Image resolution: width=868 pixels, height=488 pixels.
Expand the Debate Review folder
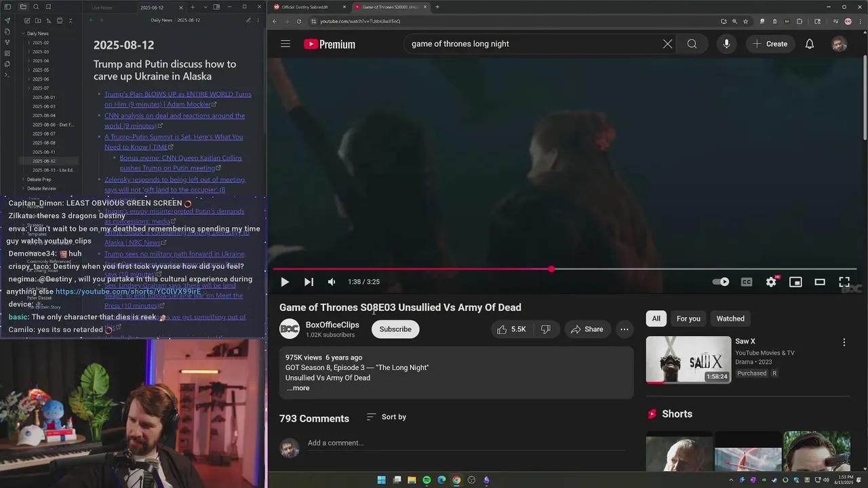[x=41, y=188]
